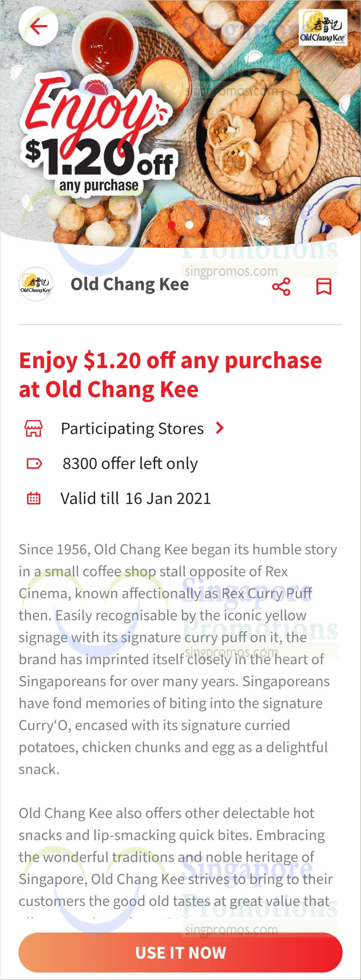Bookmark this Old Chang Kee deal

pyautogui.click(x=324, y=287)
